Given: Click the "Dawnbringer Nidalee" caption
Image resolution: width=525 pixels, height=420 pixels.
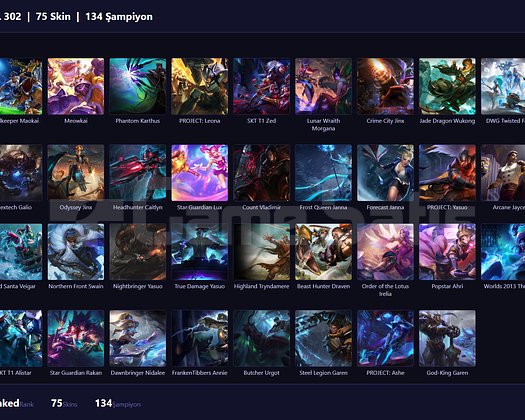Looking at the screenshot, I should 138,373.
